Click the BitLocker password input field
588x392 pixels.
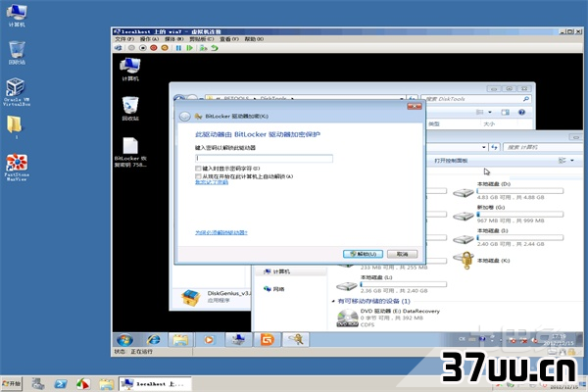(264, 159)
